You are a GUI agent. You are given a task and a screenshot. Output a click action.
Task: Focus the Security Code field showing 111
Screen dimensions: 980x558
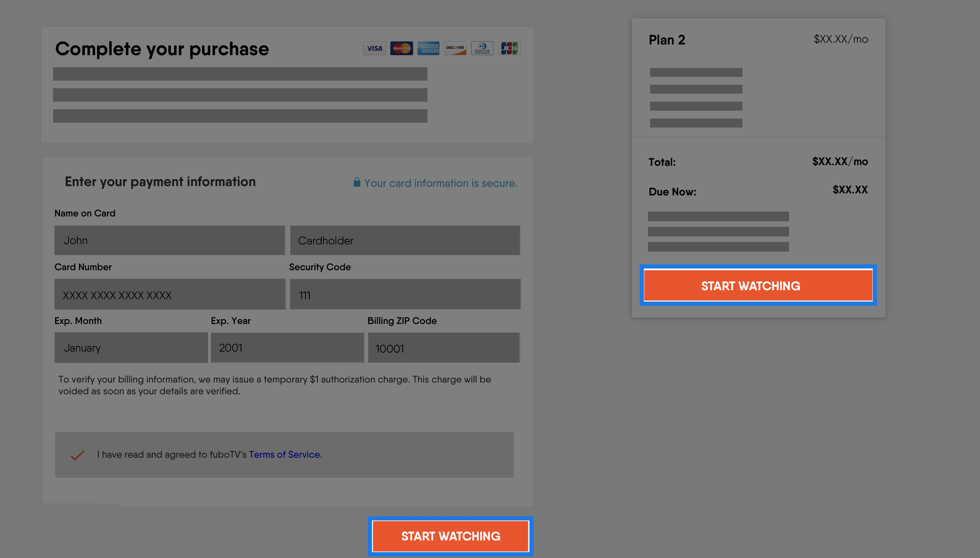pyautogui.click(x=405, y=294)
